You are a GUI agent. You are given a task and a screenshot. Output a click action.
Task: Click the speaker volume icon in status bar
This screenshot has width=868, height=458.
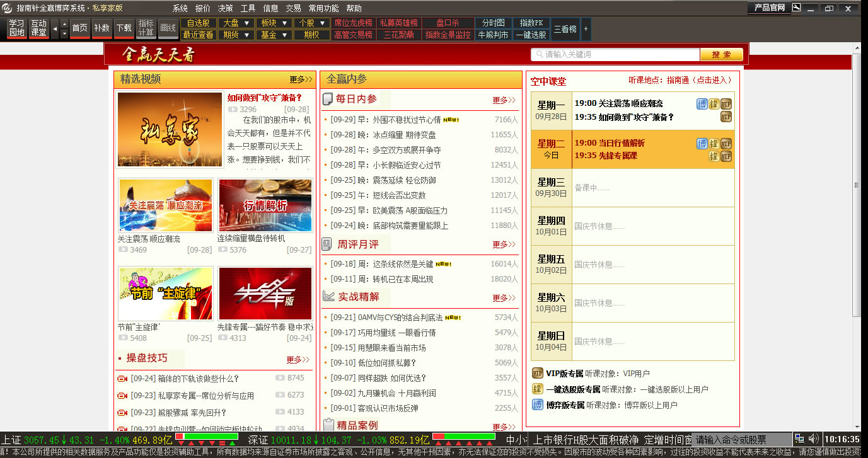coord(814,438)
